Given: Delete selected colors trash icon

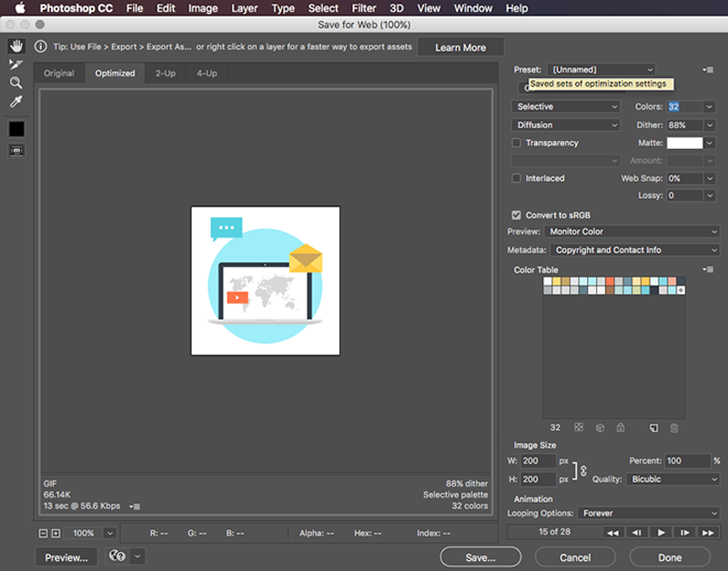Looking at the screenshot, I should click(674, 427).
